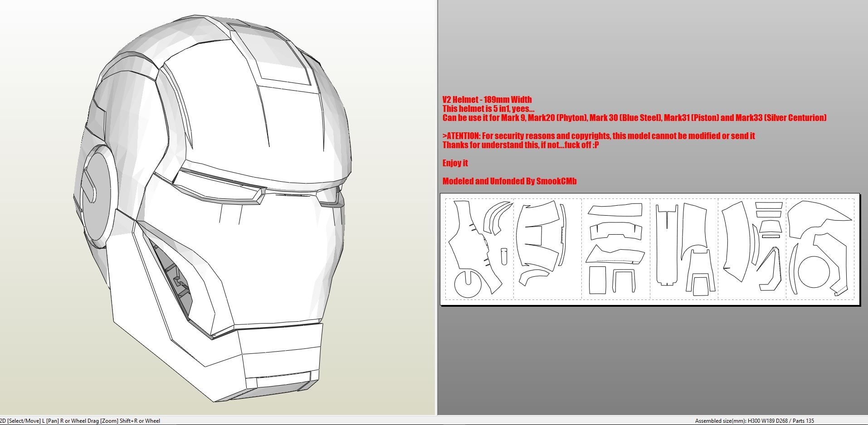Click "Modeled and Unfonded By SmookCMb" credit text
This screenshot has width=868, height=425.
(509, 181)
